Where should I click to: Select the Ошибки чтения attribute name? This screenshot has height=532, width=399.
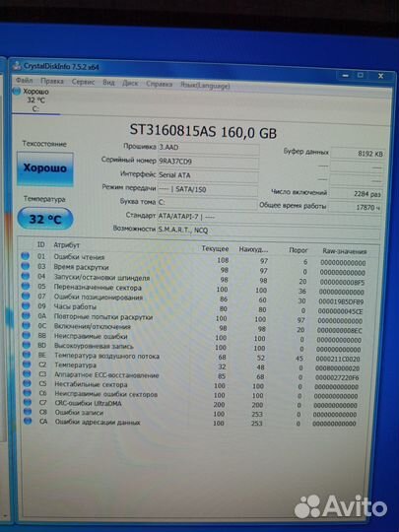click(79, 257)
